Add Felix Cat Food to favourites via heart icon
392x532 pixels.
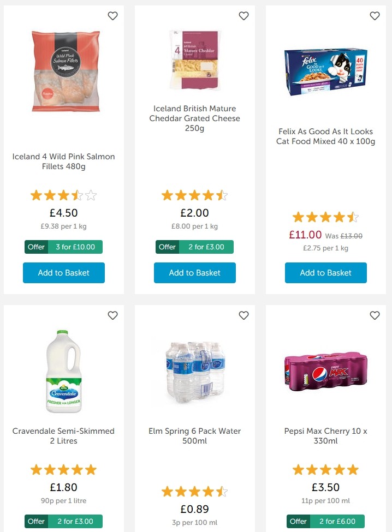tap(375, 16)
